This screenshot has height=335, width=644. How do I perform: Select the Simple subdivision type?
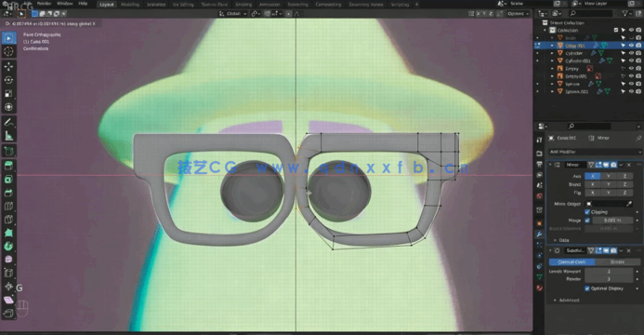point(617,261)
